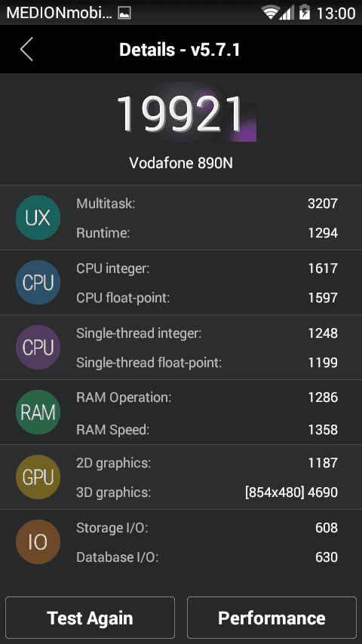362x644 pixels.
Task: Select the 3D graphics score row
Action: pyautogui.click(x=207, y=492)
